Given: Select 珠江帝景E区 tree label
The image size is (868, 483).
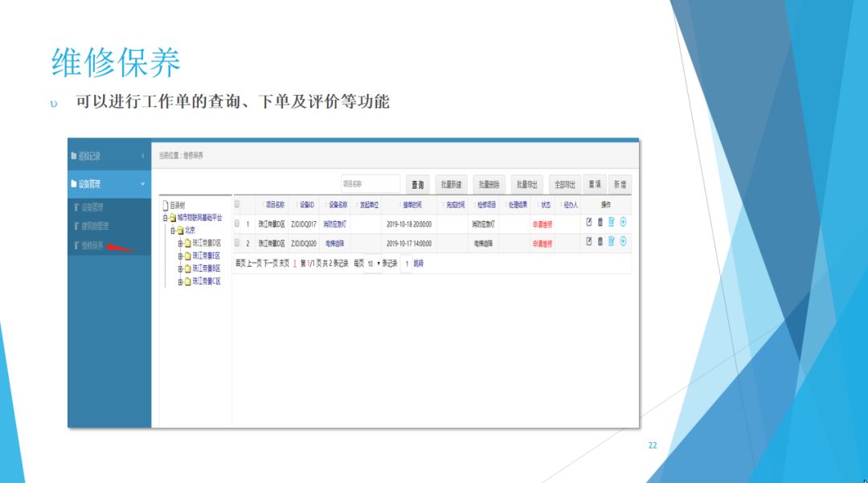Looking at the screenshot, I should pos(207,256).
